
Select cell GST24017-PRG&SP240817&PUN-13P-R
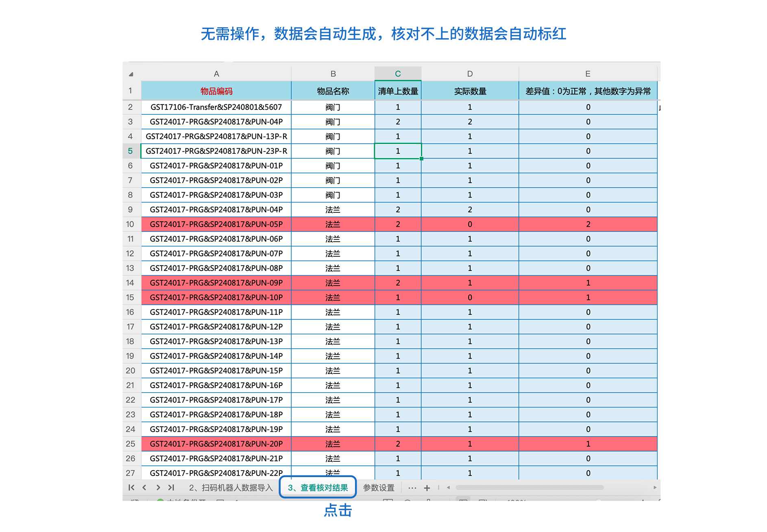pyautogui.click(x=216, y=136)
